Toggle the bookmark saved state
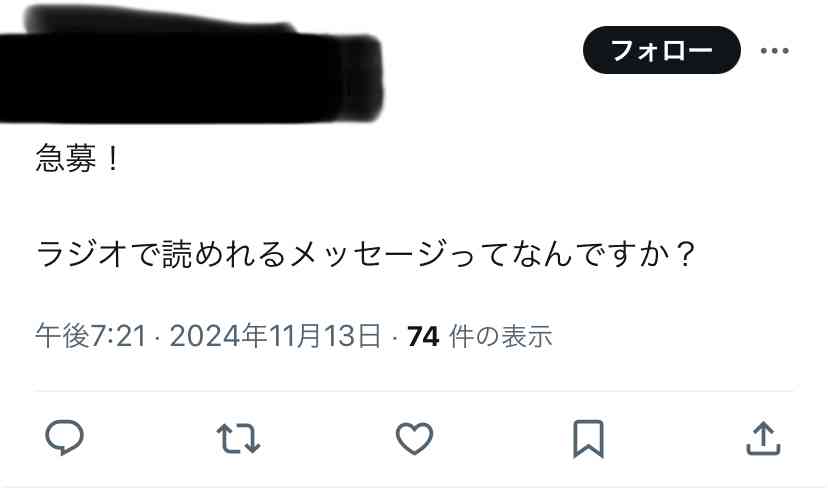The image size is (828, 488). click(589, 438)
